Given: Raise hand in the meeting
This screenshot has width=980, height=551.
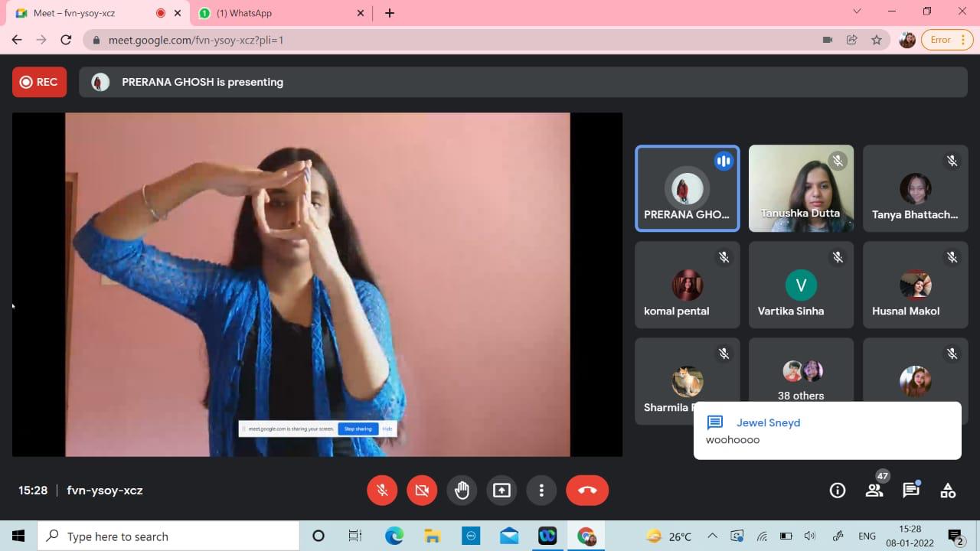Looking at the screenshot, I should coord(462,491).
